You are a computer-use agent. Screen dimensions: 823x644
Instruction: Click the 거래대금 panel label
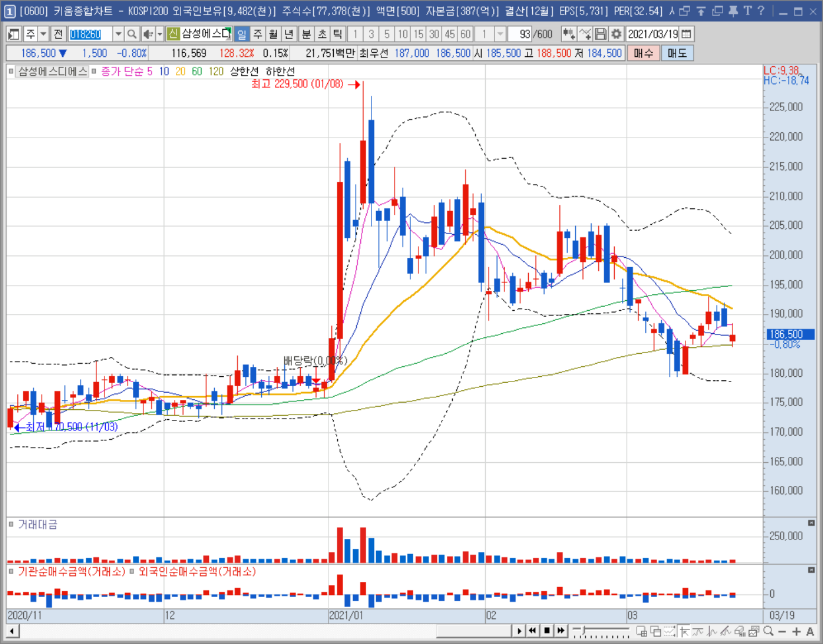pyautogui.click(x=38, y=524)
